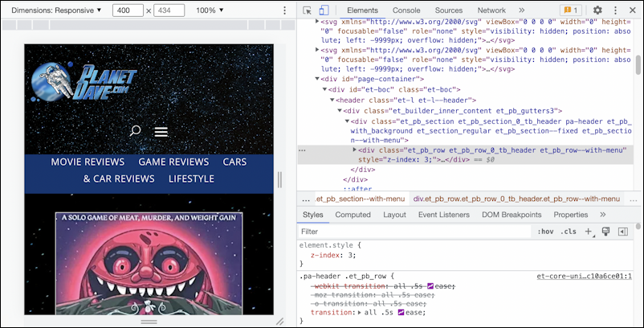644x328 pixels.
Task: Switch to the Computed tab
Action: click(353, 215)
